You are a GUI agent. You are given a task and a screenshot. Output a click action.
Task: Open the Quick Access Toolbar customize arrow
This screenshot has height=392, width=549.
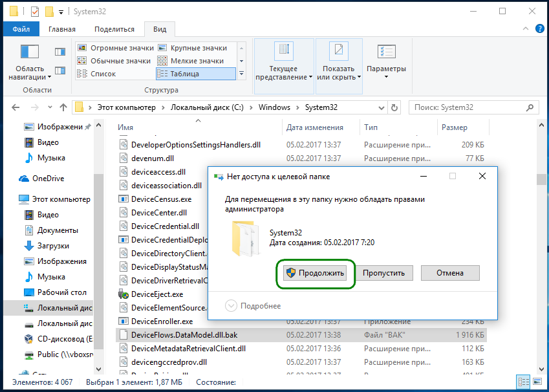pos(61,12)
